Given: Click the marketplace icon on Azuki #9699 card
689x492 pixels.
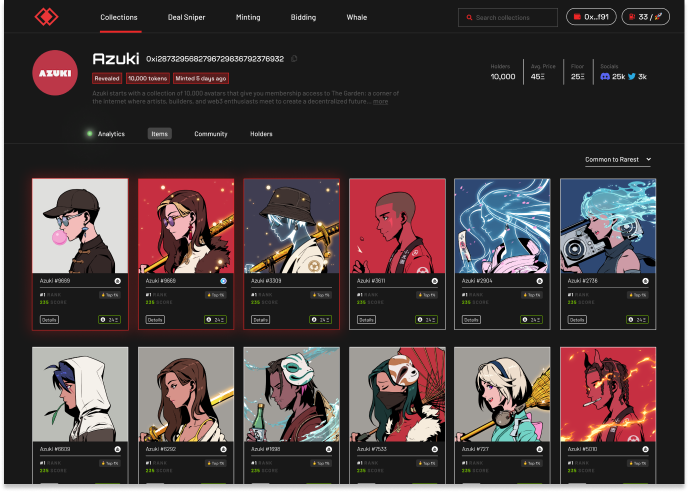Looking at the screenshot, I should pos(118,282).
